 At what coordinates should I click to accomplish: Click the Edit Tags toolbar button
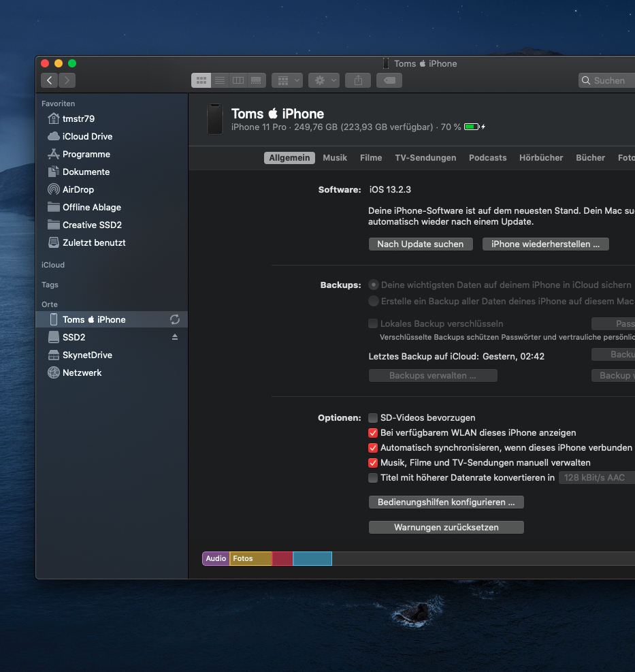(x=389, y=80)
